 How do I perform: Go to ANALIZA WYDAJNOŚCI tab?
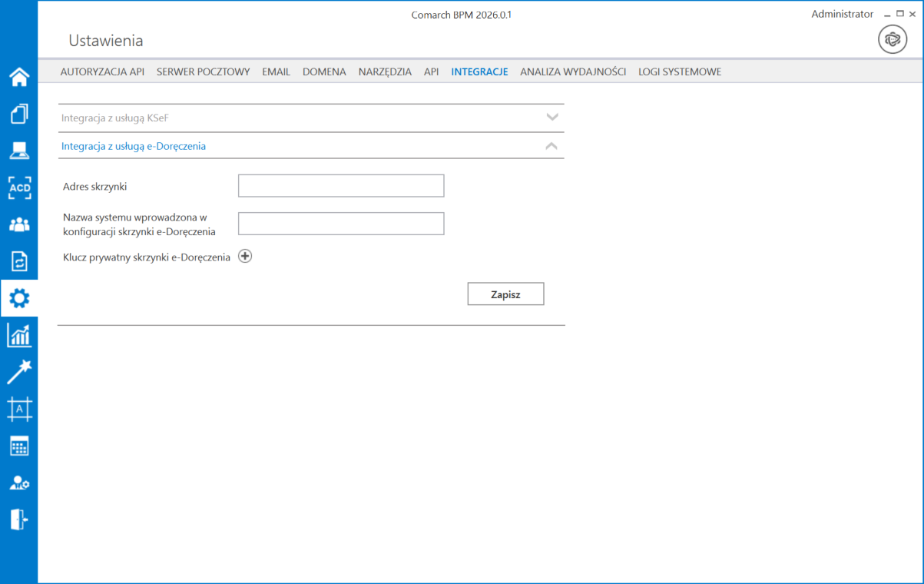(572, 71)
